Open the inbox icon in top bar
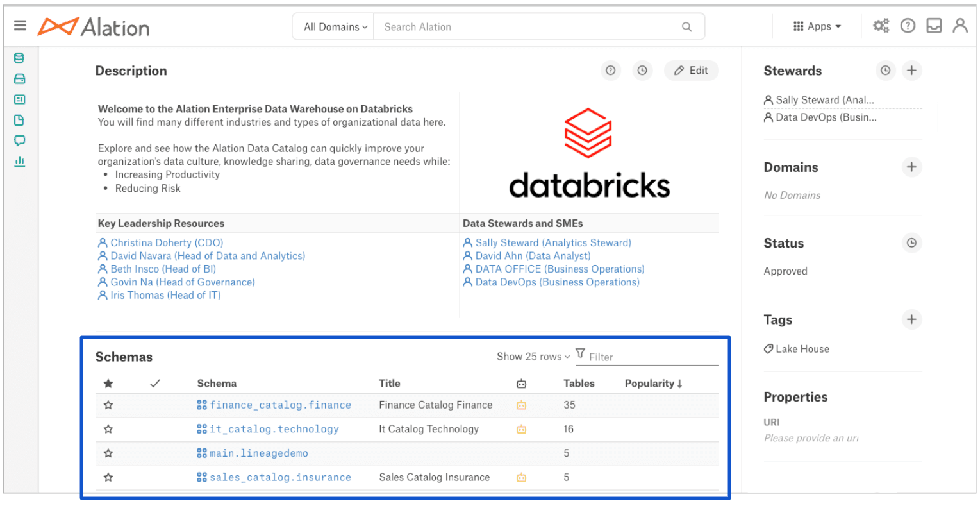The height and width of the screenshot is (508, 980). 933,26
